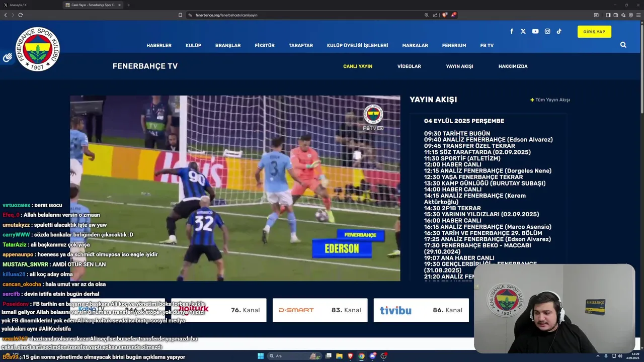Click the live stream video player
644x362 pixels.
coord(235,188)
